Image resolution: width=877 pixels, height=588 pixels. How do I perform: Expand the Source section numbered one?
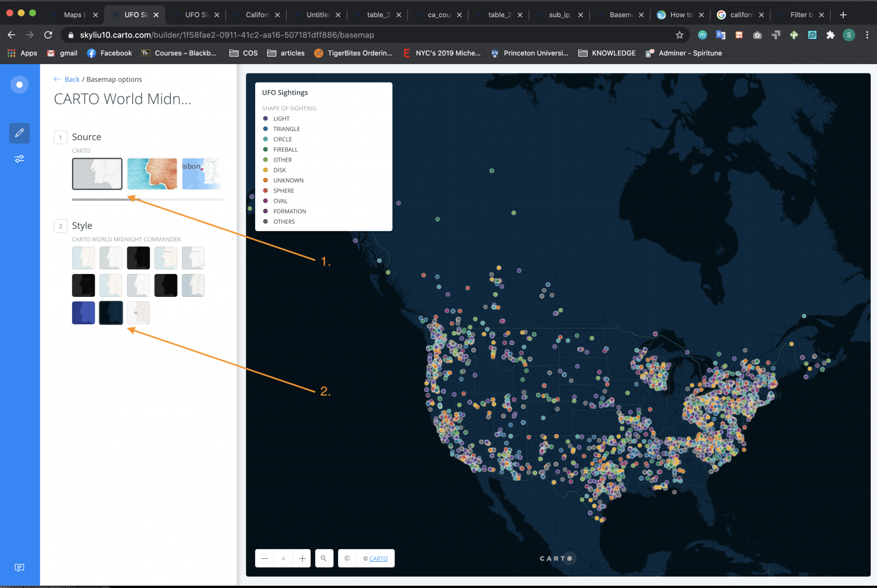(60, 137)
